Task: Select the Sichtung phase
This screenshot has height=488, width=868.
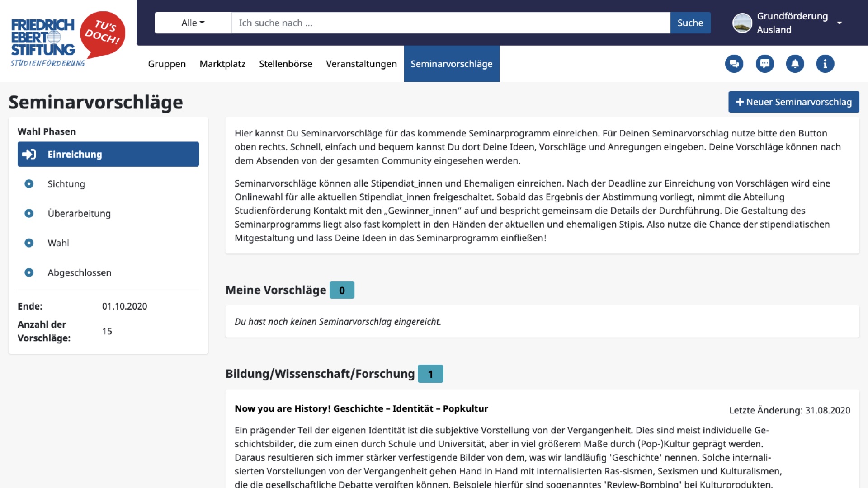Action: coord(66,184)
